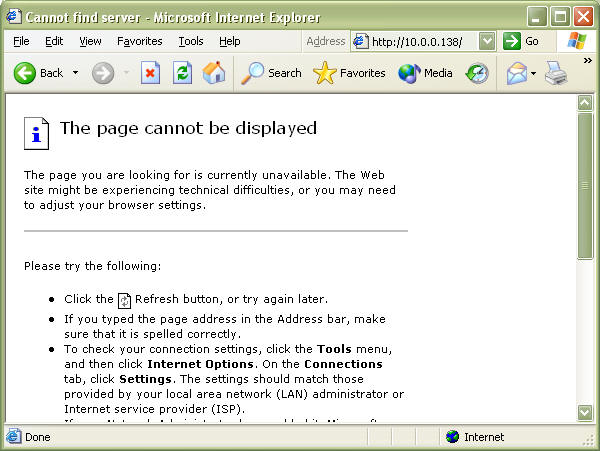Open the Mail button dropdown arrow
Screen dimensions: 600x451
(534, 73)
